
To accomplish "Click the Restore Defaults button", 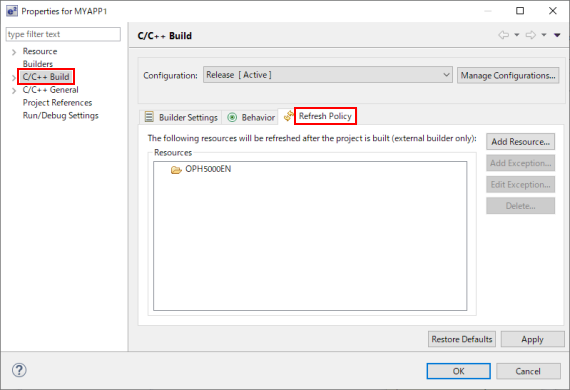I will coord(462,339).
